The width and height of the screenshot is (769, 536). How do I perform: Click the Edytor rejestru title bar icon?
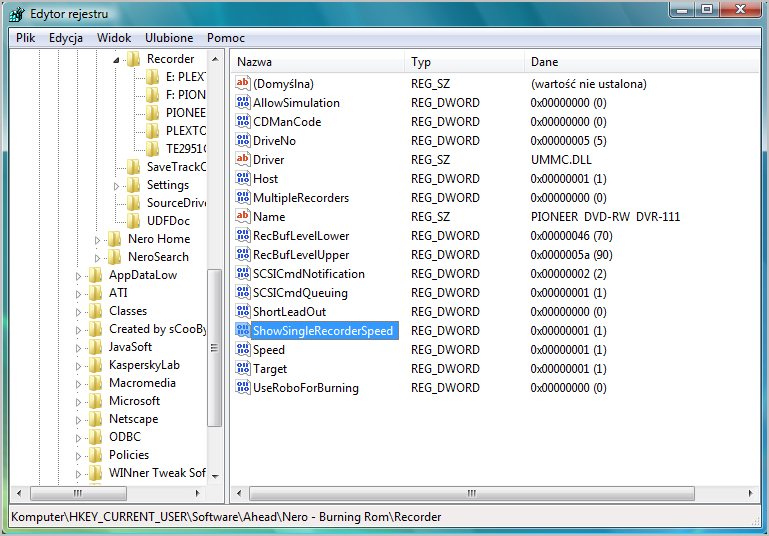pos(17,14)
